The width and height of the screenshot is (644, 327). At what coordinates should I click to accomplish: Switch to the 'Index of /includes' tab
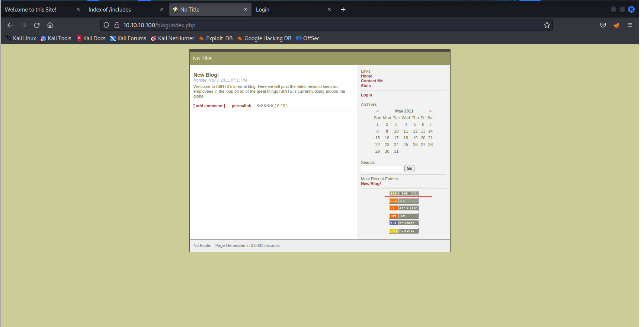[126, 10]
